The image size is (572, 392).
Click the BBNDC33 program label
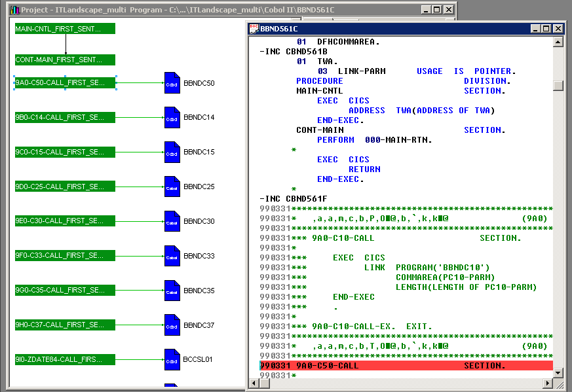pyautogui.click(x=199, y=256)
